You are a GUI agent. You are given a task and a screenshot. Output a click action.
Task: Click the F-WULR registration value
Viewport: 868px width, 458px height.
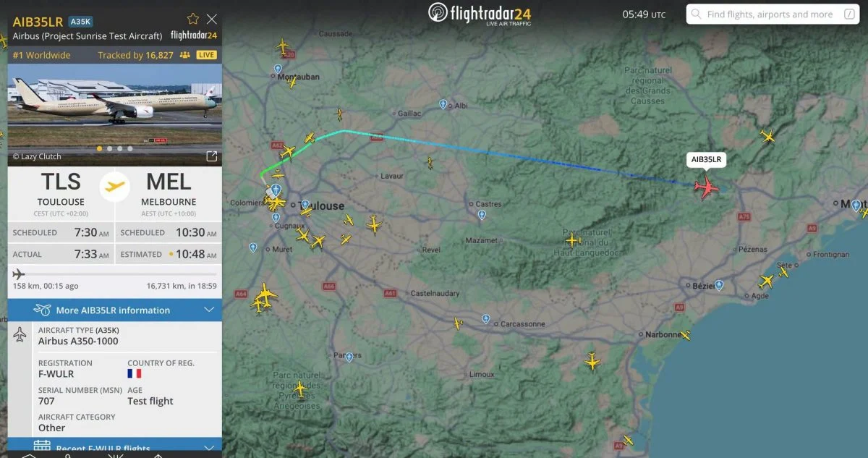point(56,374)
